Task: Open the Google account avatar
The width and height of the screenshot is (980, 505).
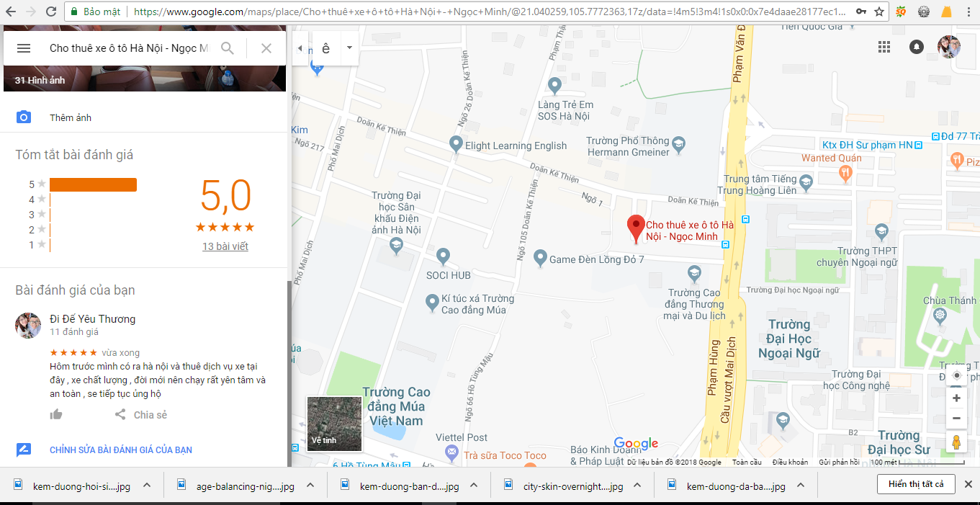Action: pyautogui.click(x=949, y=47)
